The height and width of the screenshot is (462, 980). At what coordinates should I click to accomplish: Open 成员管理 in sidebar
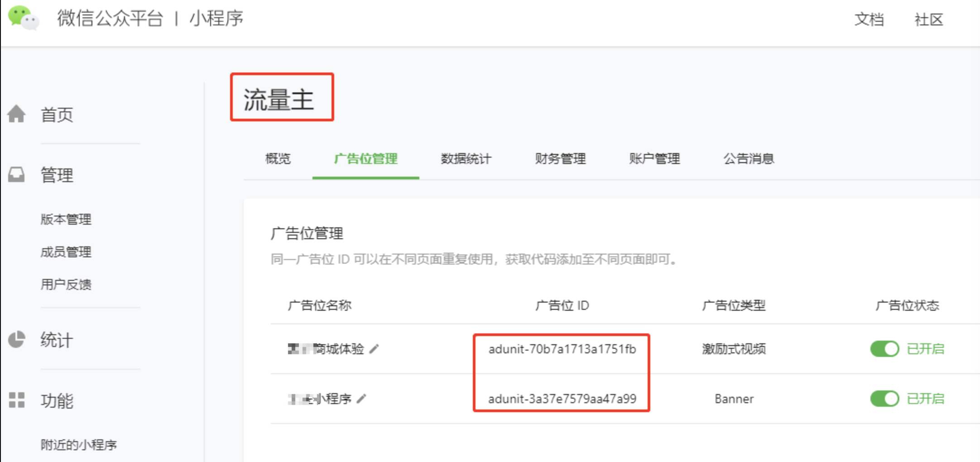[66, 252]
